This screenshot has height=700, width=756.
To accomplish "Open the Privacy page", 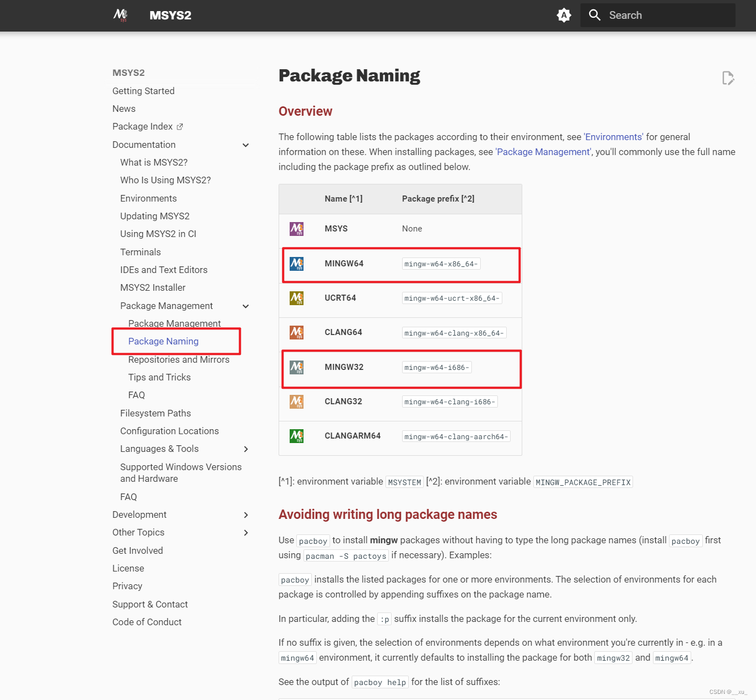I will coord(127,586).
